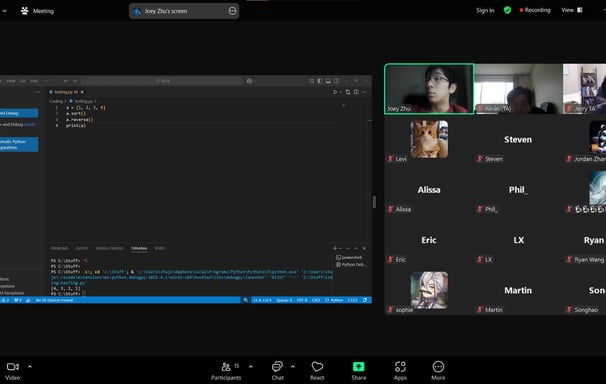Open the View menu in VS Code
Screen dimensions: 606x384
tap(11, 81)
